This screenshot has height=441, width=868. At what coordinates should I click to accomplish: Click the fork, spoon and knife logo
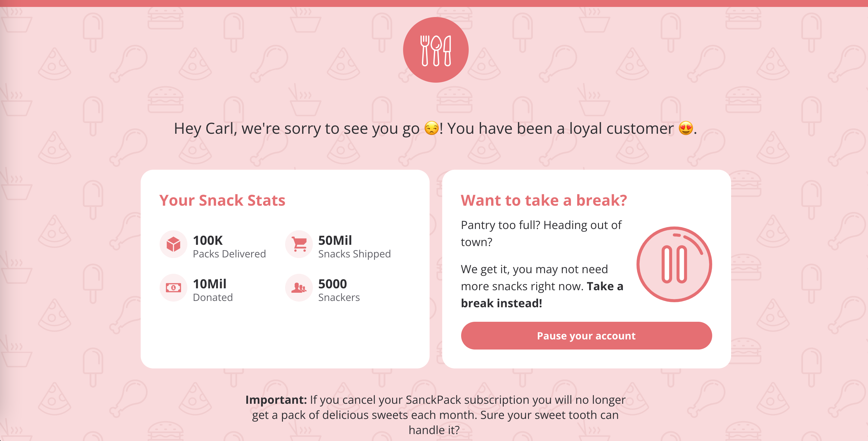(x=435, y=50)
